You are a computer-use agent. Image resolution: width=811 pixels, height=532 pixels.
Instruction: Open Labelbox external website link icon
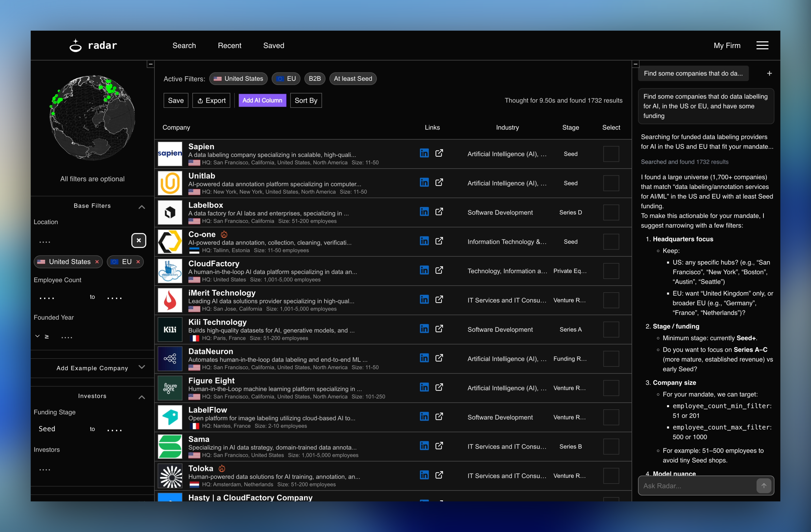439,212
